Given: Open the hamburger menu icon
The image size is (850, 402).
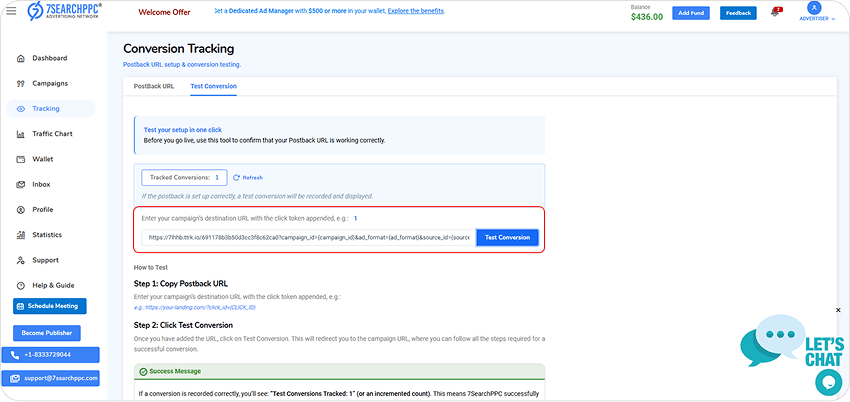Looking at the screenshot, I should (11, 12).
